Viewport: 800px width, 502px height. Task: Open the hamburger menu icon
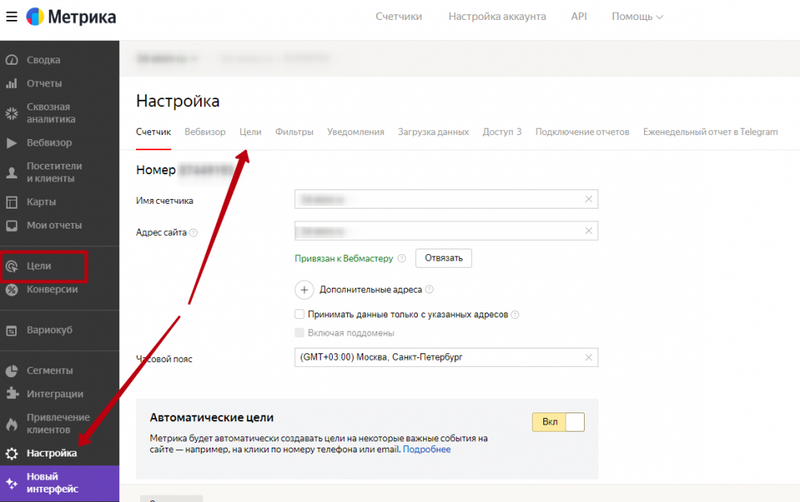12,17
